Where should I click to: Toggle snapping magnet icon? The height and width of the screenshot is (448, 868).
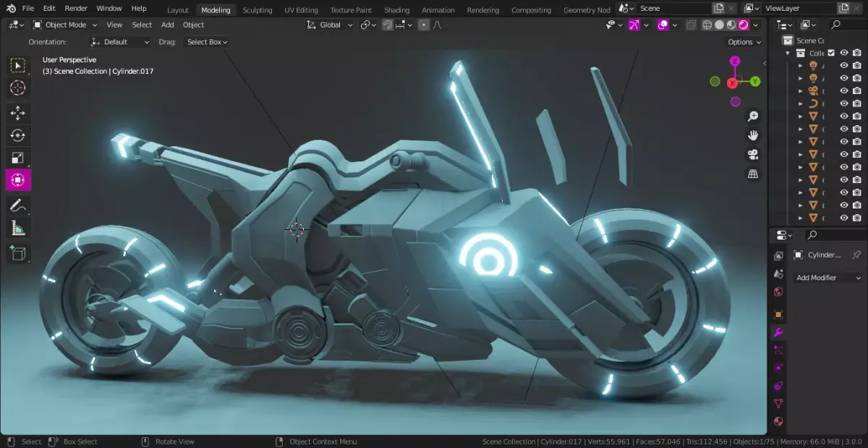[x=388, y=25]
